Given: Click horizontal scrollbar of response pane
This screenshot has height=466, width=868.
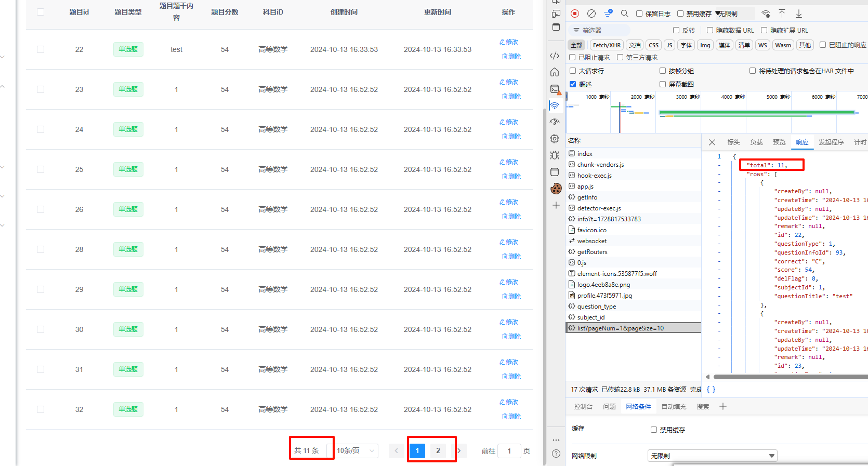Looking at the screenshot, I should pos(790,377).
